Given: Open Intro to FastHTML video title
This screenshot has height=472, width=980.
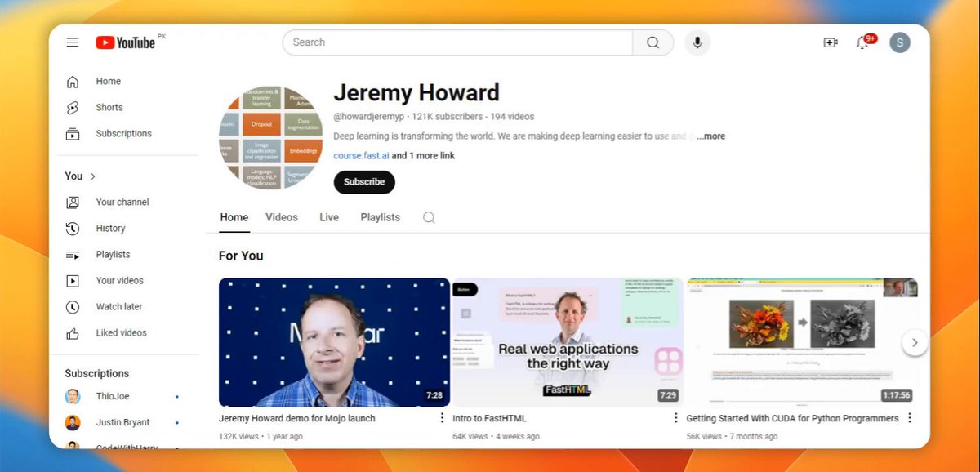Looking at the screenshot, I should pyautogui.click(x=489, y=418).
